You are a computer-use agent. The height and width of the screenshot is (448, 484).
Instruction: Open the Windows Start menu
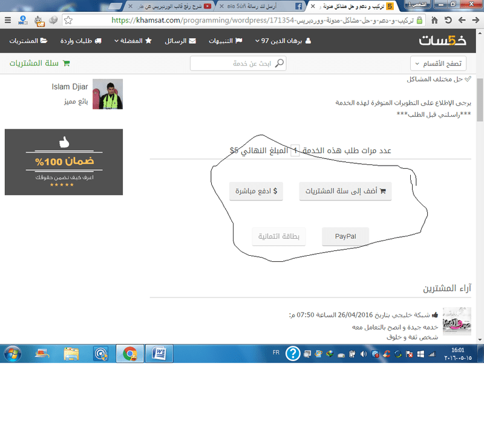click(x=12, y=354)
